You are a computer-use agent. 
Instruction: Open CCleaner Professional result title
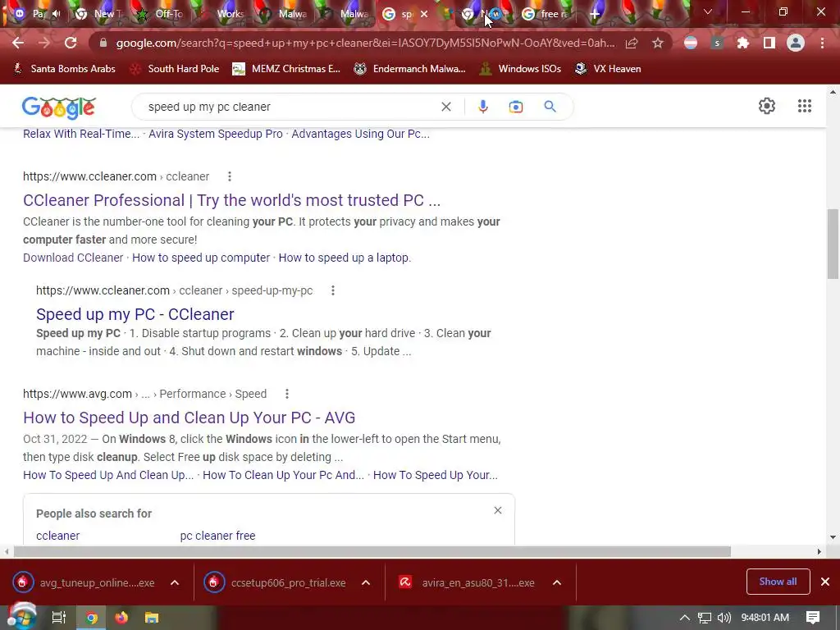(x=231, y=200)
